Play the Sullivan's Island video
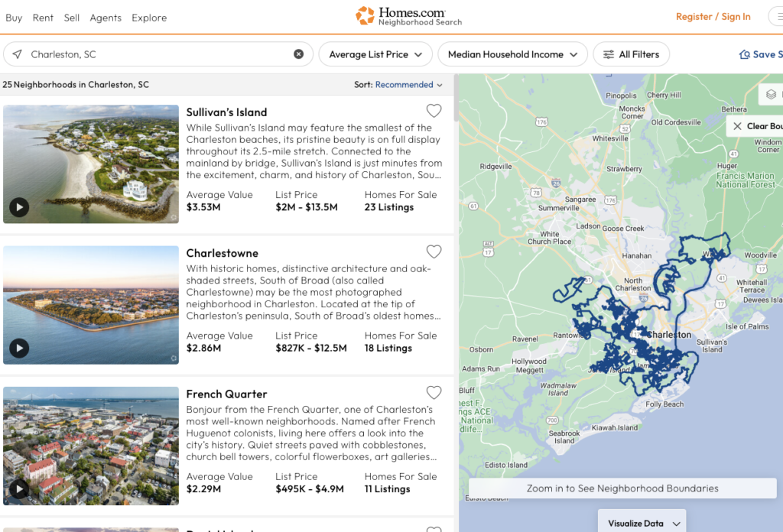 click(19, 207)
